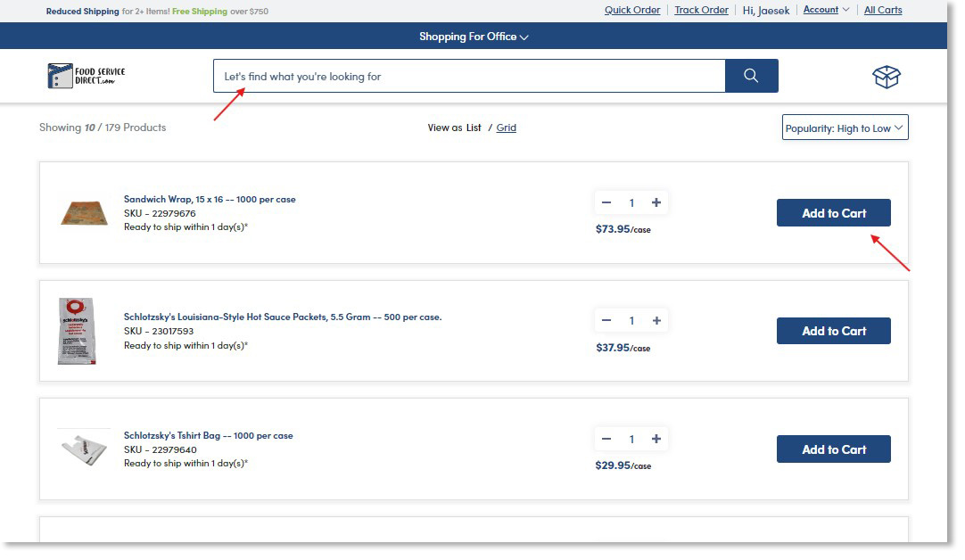The height and width of the screenshot is (560, 965).
Task: Open Schlotzsky's Louisiana-Style Hot Sauce Packets title
Action: point(283,317)
